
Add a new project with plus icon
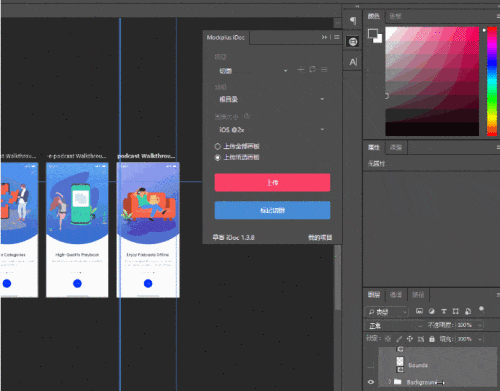[x=300, y=70]
